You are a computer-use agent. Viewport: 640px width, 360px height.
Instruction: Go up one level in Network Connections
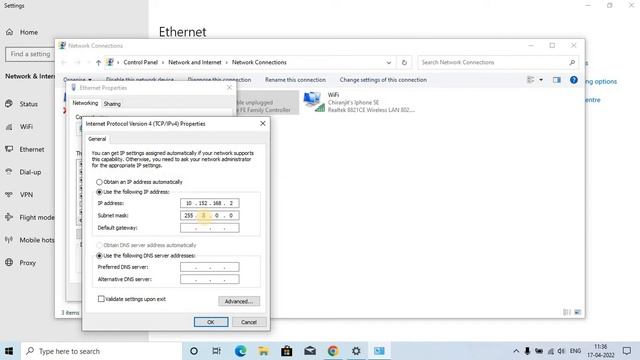pos(98,62)
